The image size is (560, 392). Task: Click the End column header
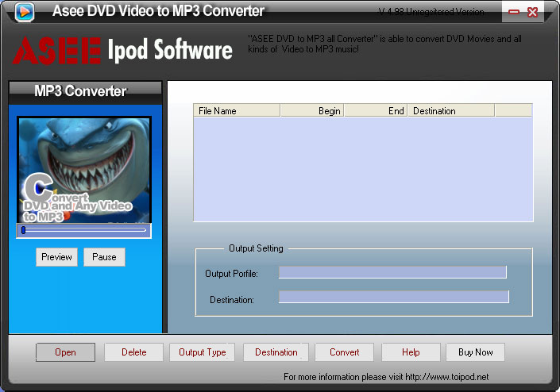point(376,111)
